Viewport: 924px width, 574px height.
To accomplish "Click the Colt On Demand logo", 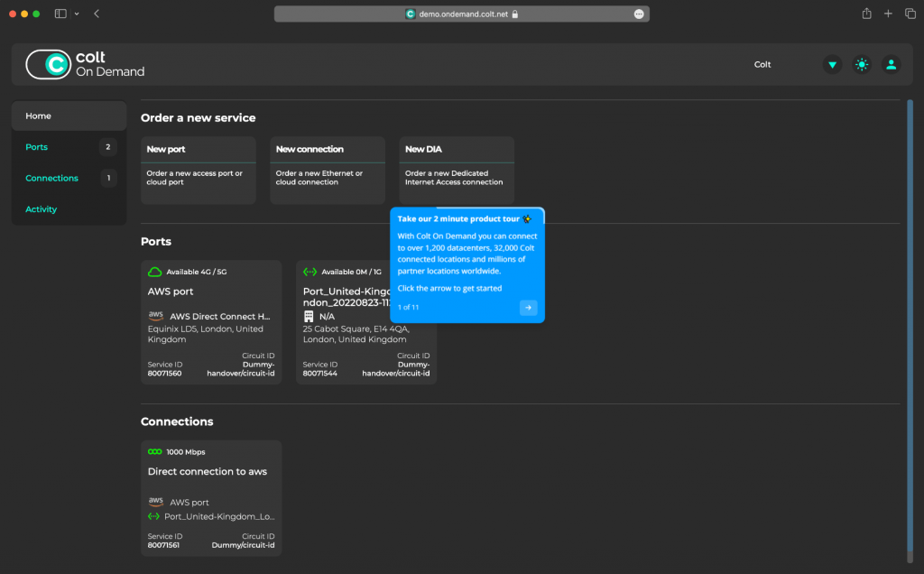I will (x=85, y=64).
